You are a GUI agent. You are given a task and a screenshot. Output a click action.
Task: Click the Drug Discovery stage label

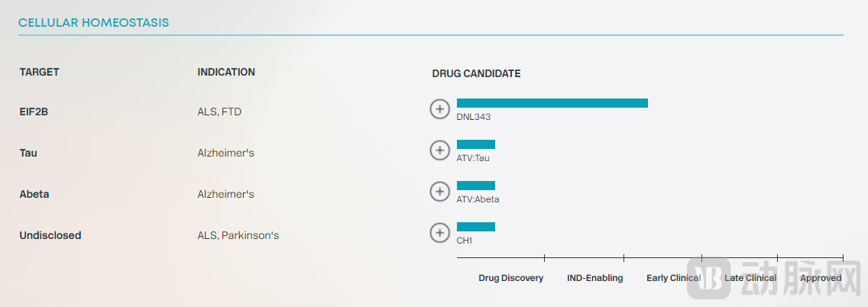pyautogui.click(x=511, y=278)
